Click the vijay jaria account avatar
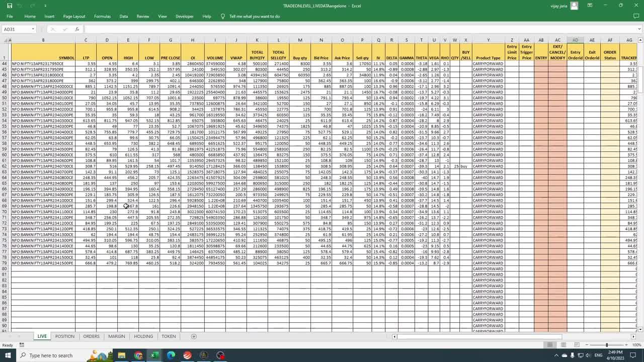The height and width of the screenshot is (362, 644). [574, 6]
